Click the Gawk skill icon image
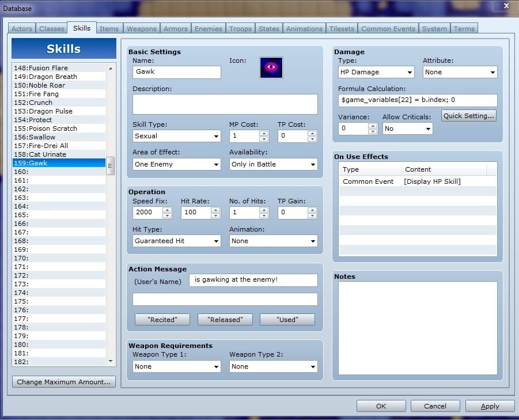The width and height of the screenshot is (519, 420). point(271,67)
